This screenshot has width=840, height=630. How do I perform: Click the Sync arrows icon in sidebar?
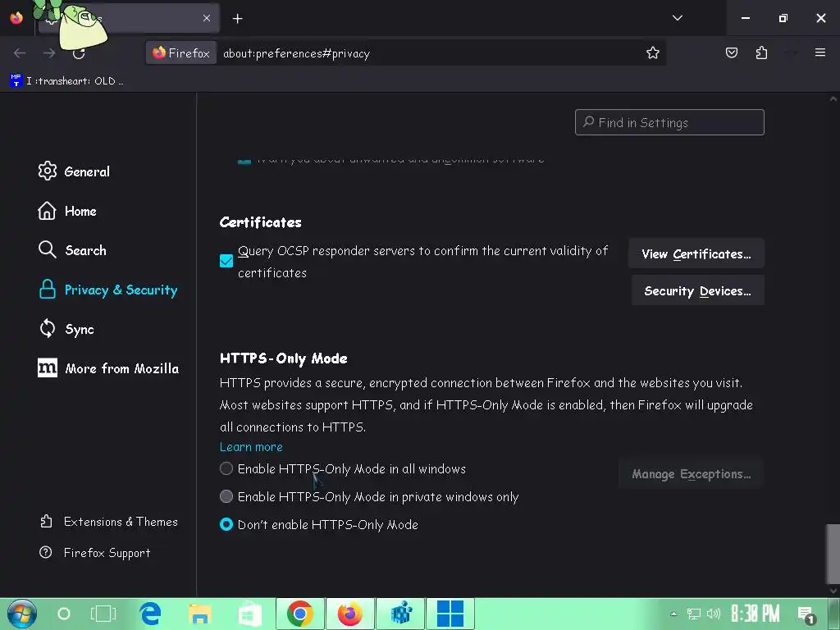[x=47, y=329]
